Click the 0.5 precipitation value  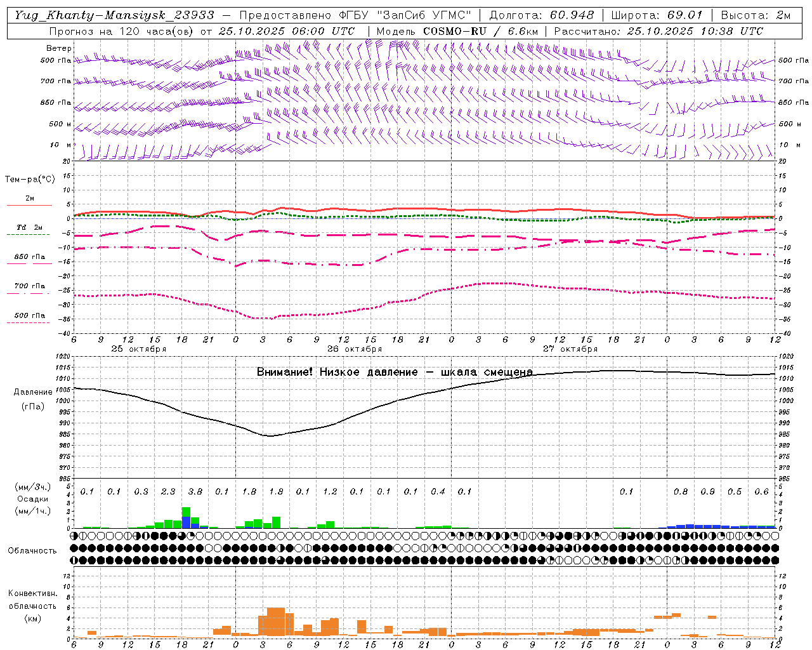735,492
